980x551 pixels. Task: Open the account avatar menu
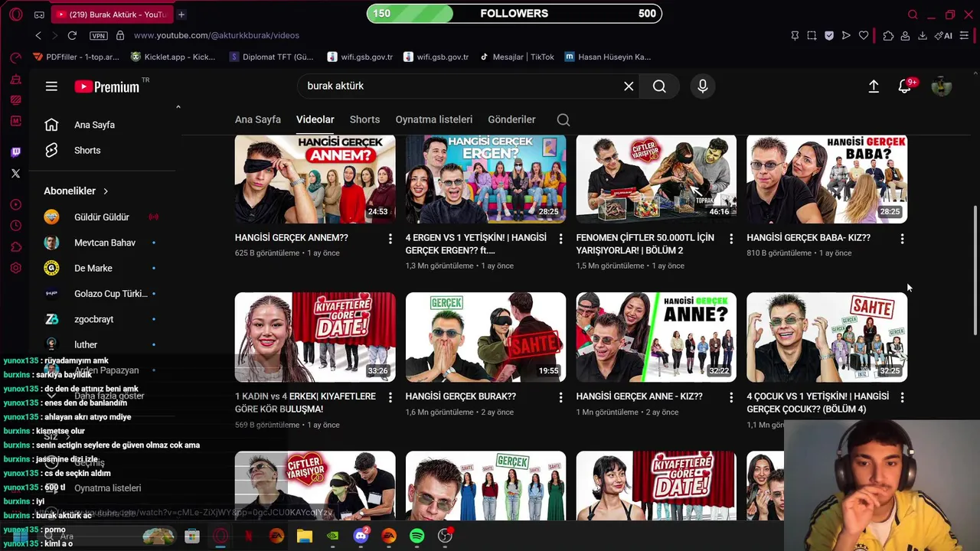[x=941, y=86]
